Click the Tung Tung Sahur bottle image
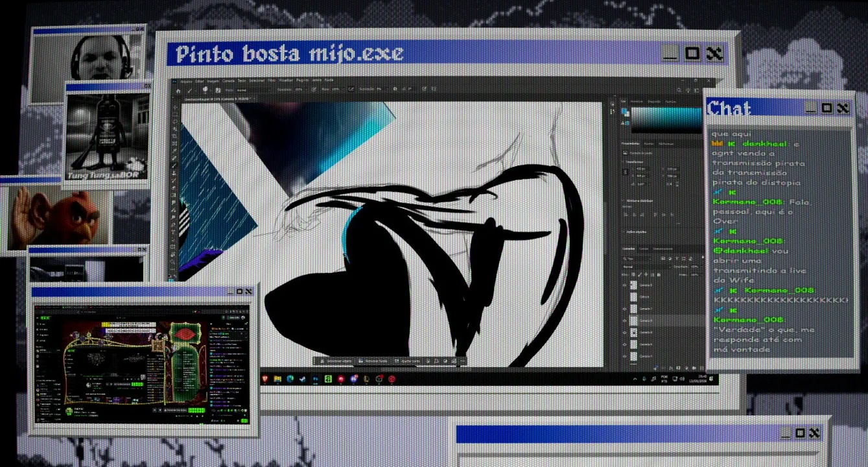This screenshot has width=868, height=467. [x=108, y=136]
